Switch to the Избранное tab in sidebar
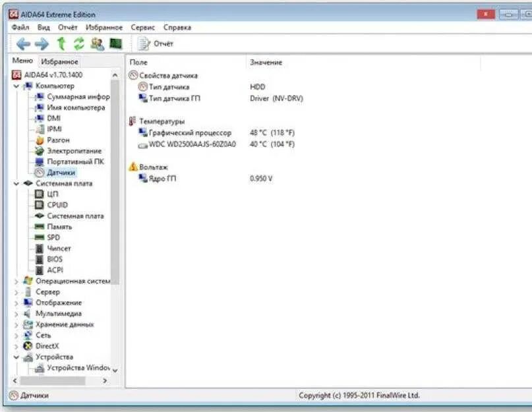Image resolution: width=532 pixels, height=412 pixels. 59,62
